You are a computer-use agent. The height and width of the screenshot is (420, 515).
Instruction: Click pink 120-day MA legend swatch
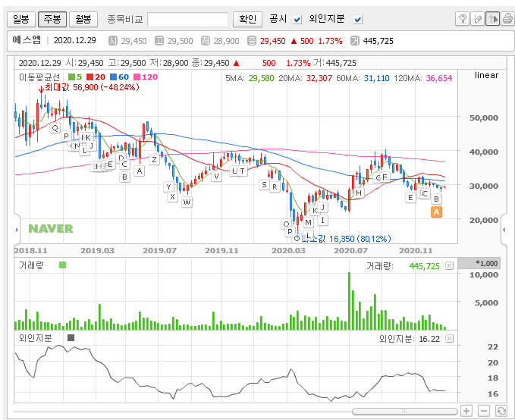[x=137, y=77]
